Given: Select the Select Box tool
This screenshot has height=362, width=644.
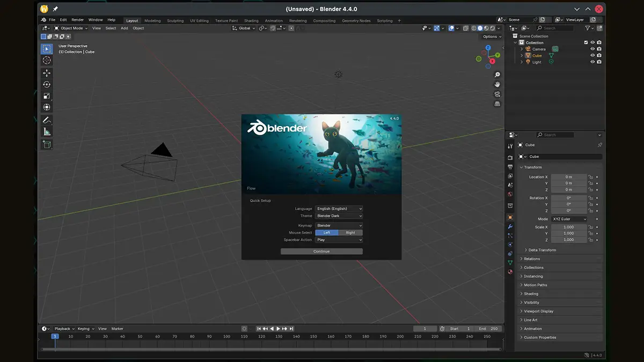Looking at the screenshot, I should tap(47, 49).
